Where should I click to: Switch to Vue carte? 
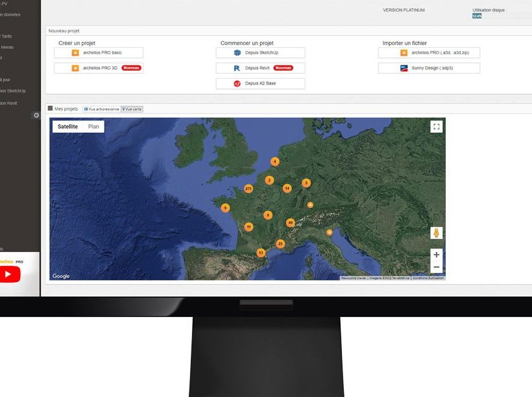click(x=132, y=109)
